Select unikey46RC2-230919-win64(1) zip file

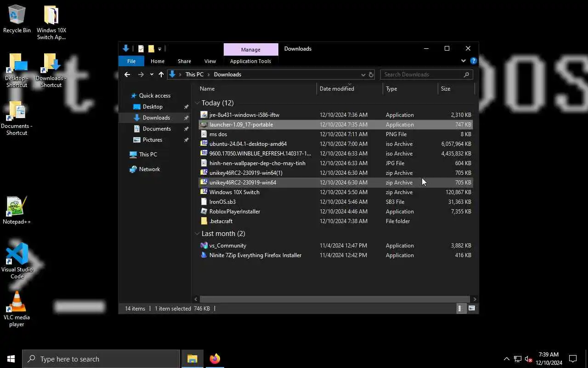[335, 173]
